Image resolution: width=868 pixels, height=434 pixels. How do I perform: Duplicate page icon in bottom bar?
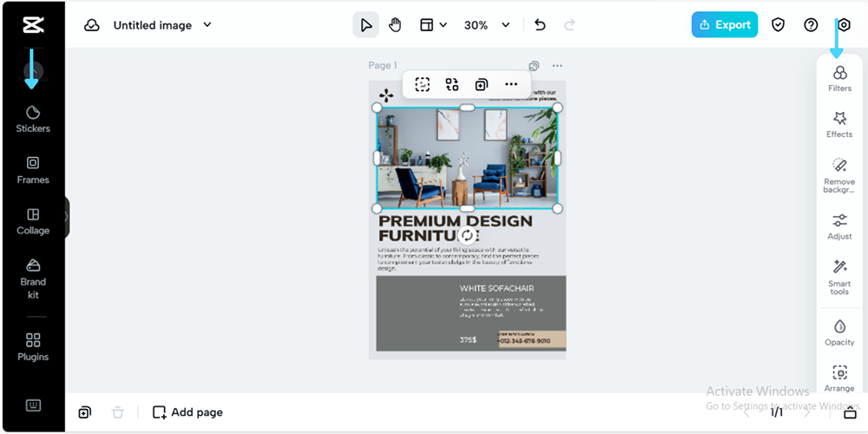[85, 412]
